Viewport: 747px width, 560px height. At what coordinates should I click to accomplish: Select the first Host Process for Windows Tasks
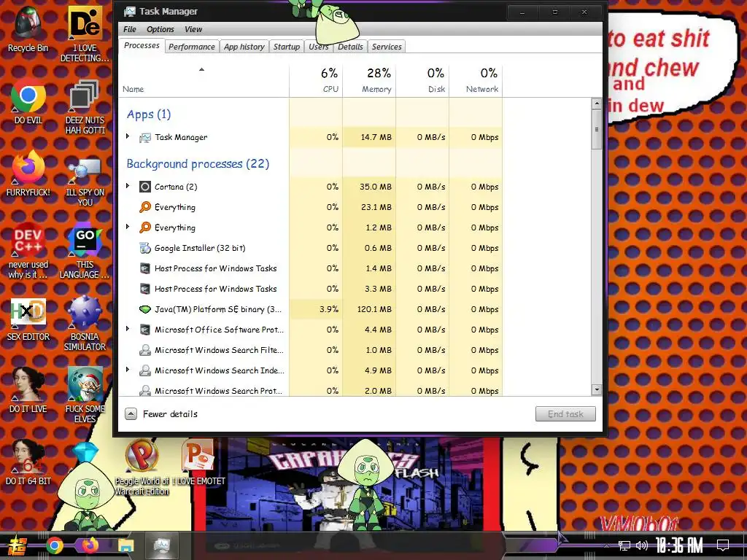(x=310, y=268)
